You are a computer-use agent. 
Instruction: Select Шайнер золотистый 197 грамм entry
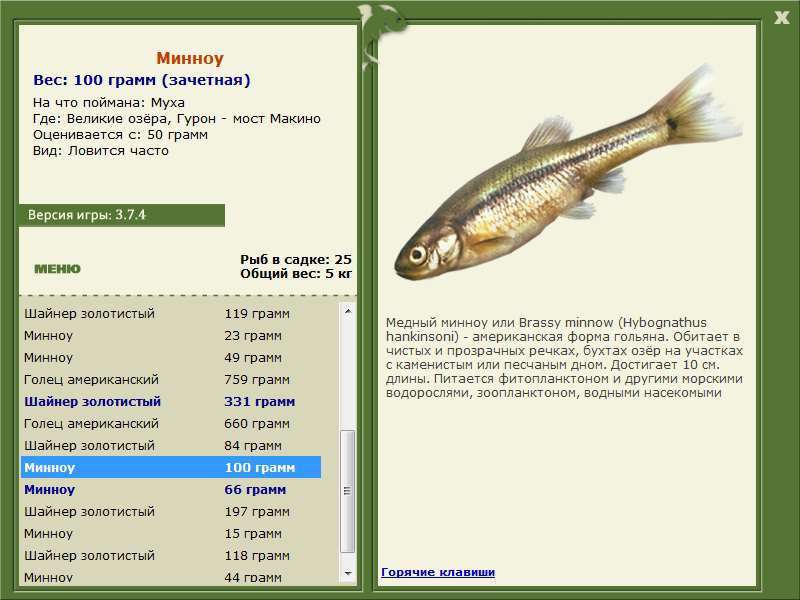click(171, 511)
